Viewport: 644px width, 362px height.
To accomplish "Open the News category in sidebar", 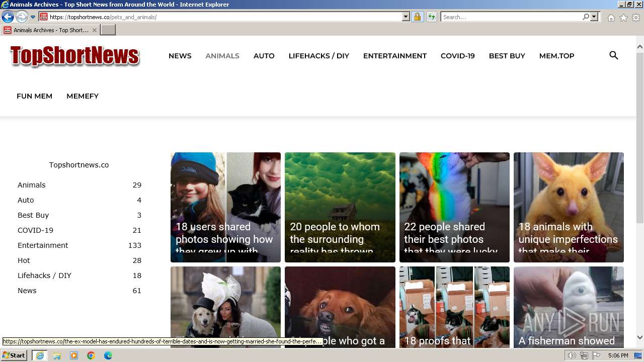I will point(27,291).
